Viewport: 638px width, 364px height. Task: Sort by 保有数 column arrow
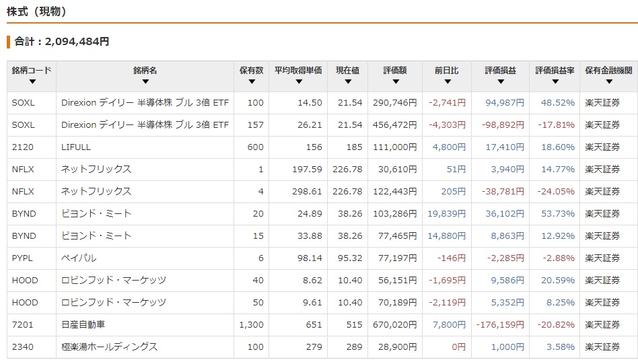252,81
